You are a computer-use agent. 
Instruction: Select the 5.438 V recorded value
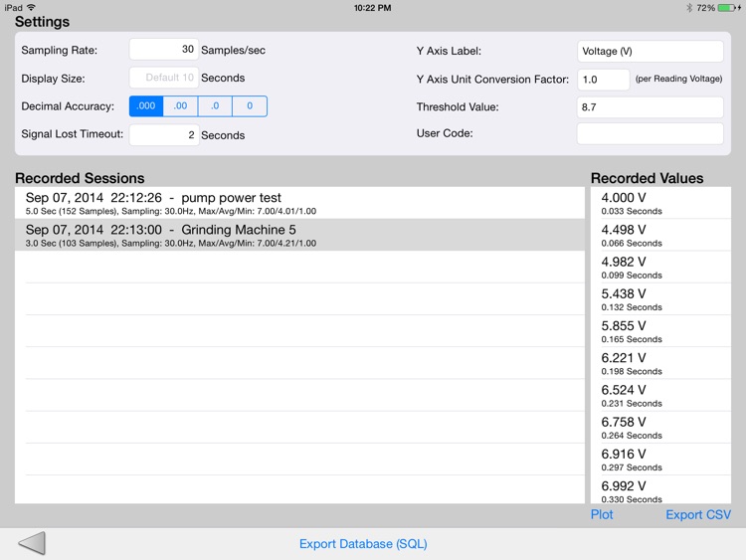coord(660,299)
